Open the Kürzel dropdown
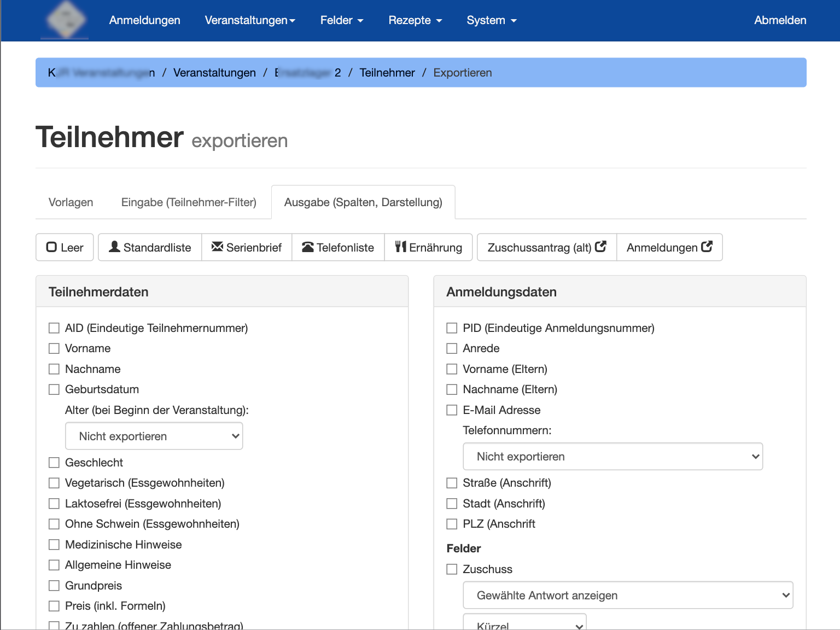The height and width of the screenshot is (630, 840). 524,622
